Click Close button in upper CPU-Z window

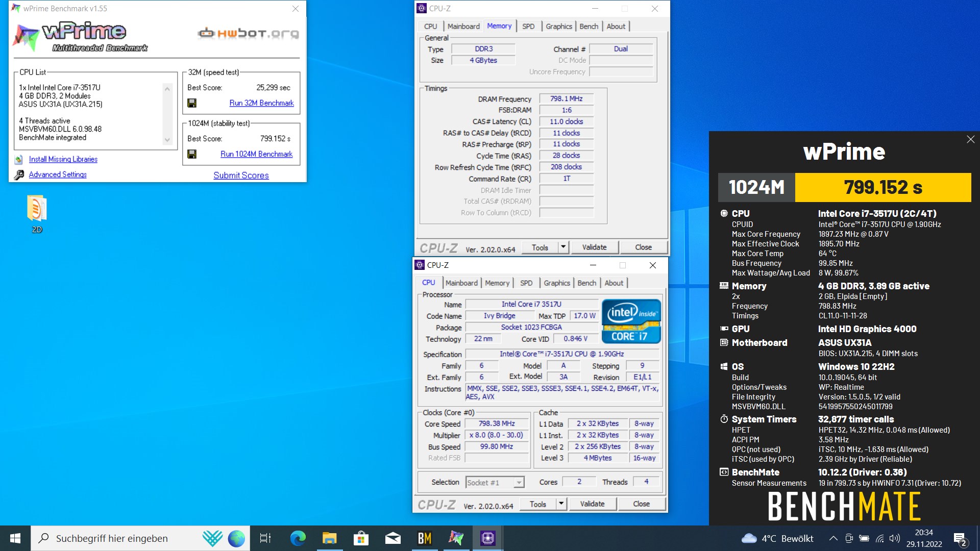[x=643, y=247]
